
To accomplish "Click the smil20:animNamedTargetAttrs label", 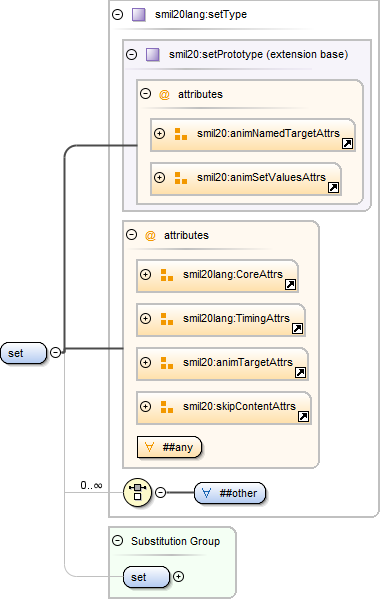I will (268, 133).
